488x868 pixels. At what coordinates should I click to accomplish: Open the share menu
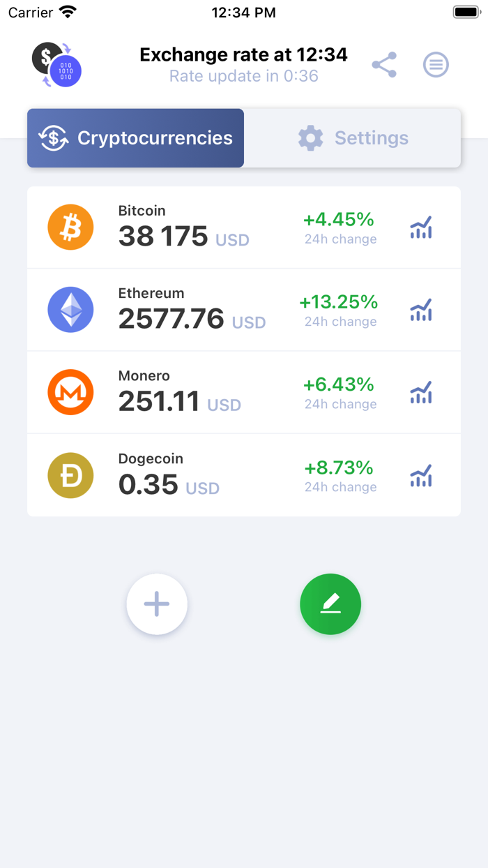tap(384, 64)
